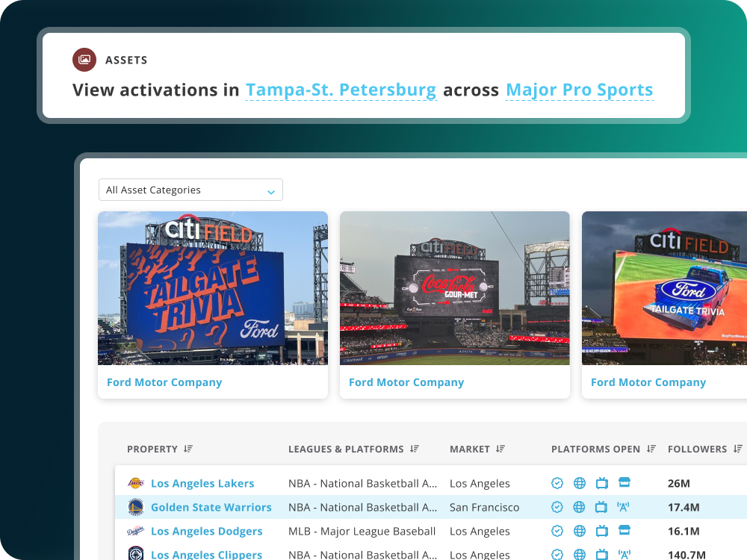Click the Warriors team logo
Screen dimensions: 747x560
[136, 507]
